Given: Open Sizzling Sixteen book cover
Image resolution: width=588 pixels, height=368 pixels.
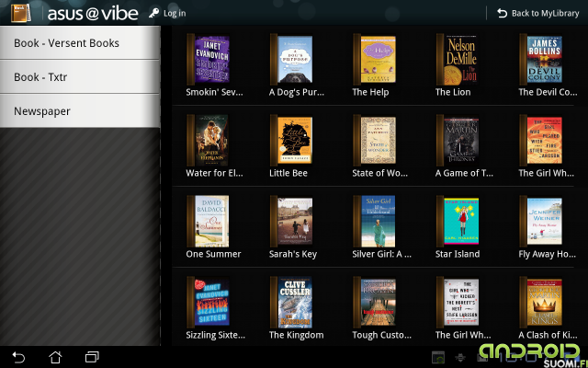Looking at the screenshot, I should click(209, 303).
